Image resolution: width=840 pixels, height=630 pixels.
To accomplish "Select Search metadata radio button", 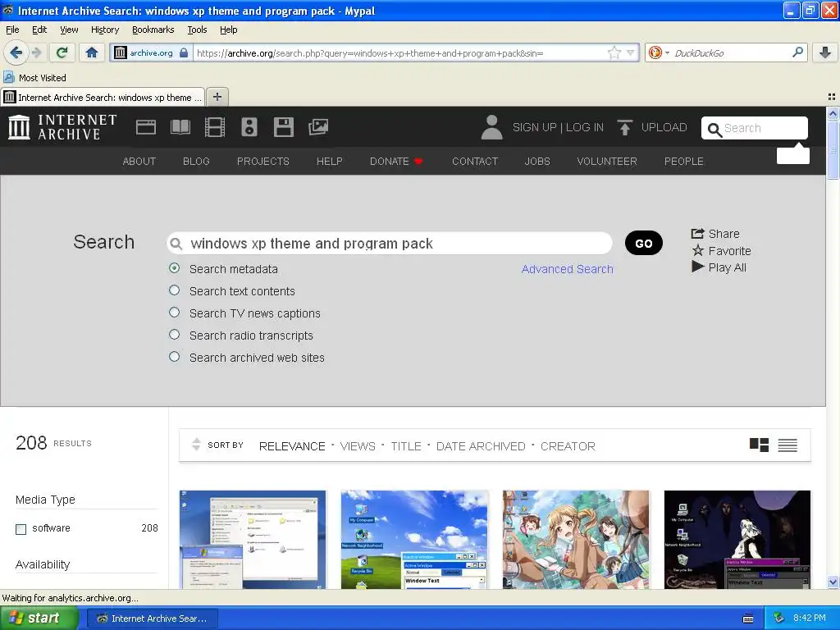I will click(174, 268).
